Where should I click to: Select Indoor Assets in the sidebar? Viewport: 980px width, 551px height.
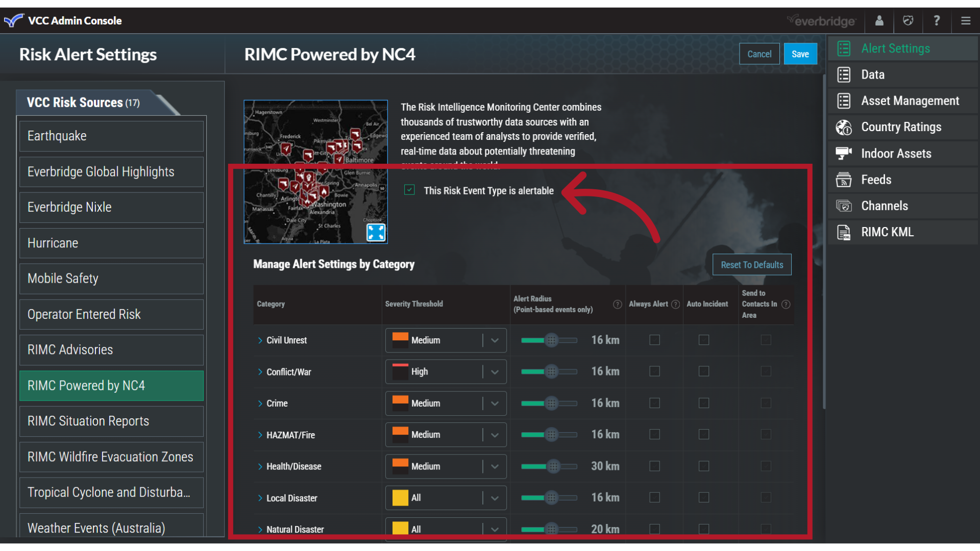click(x=896, y=153)
